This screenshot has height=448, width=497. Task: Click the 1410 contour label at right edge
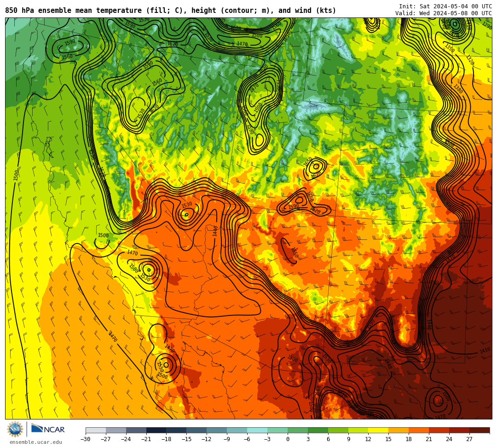point(485,351)
